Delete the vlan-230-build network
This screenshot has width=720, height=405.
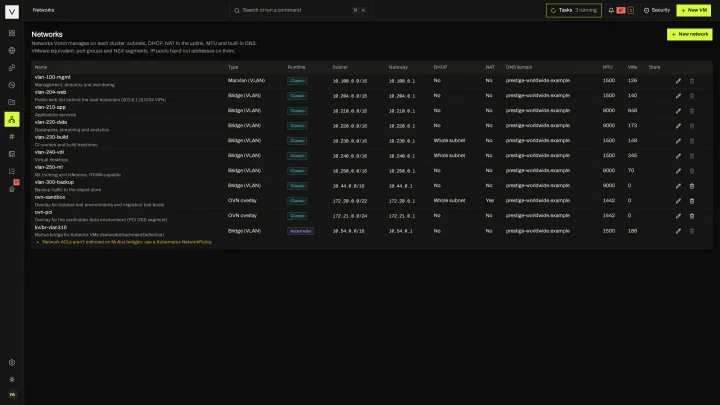(692, 141)
